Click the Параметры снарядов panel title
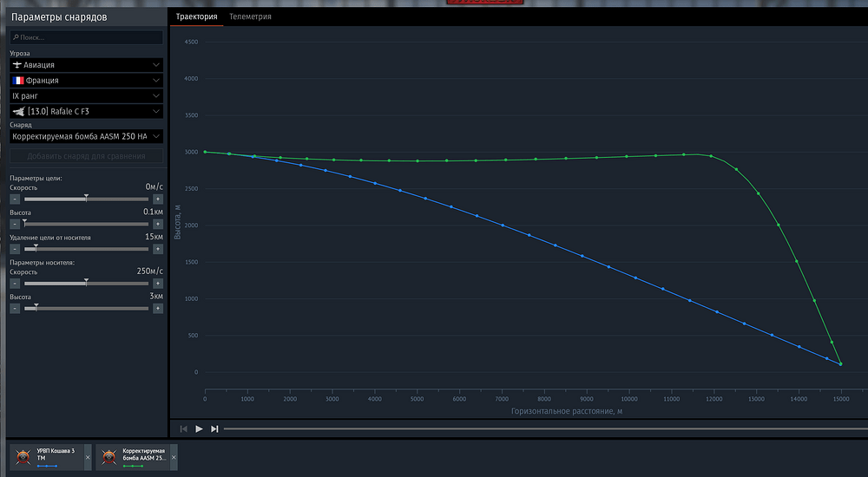The image size is (868, 477). [59, 17]
